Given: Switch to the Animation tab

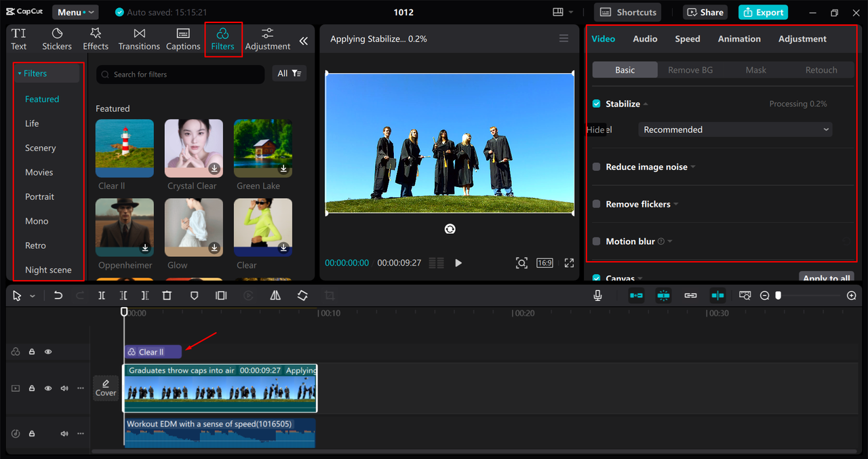Looking at the screenshot, I should pos(739,39).
